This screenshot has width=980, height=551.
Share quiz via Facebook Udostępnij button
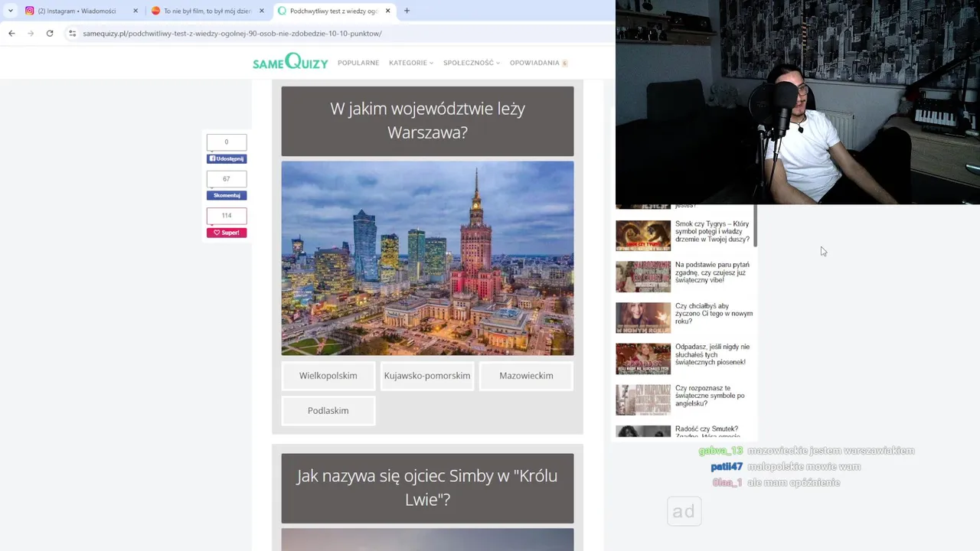coord(227,158)
